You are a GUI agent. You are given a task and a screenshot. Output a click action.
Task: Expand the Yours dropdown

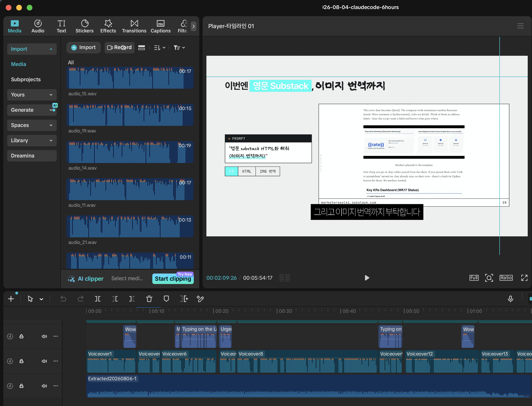point(32,95)
